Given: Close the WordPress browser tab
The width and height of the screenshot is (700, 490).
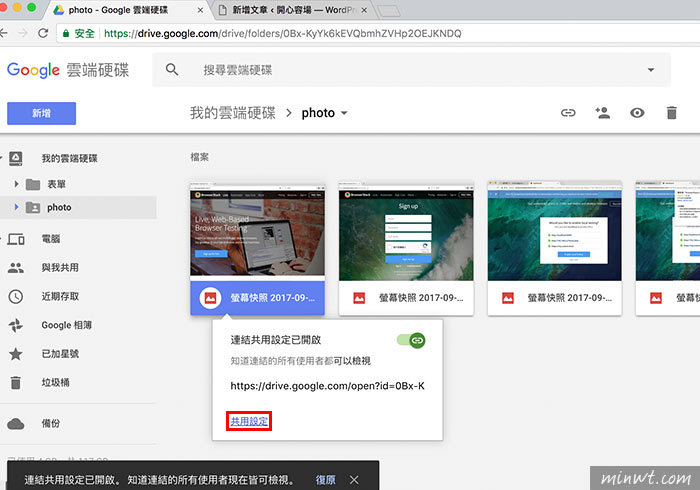Looking at the screenshot, I should click(x=364, y=10).
